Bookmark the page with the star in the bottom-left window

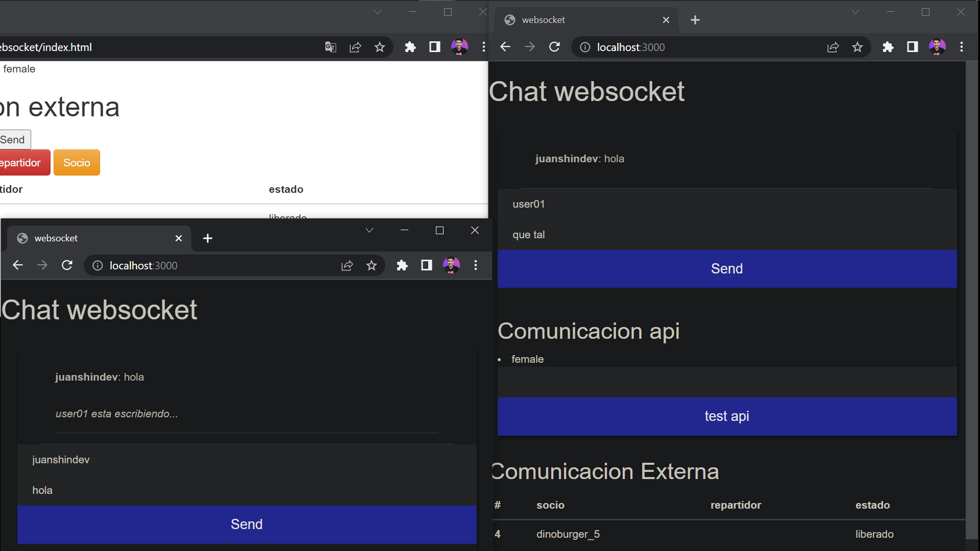(x=372, y=265)
